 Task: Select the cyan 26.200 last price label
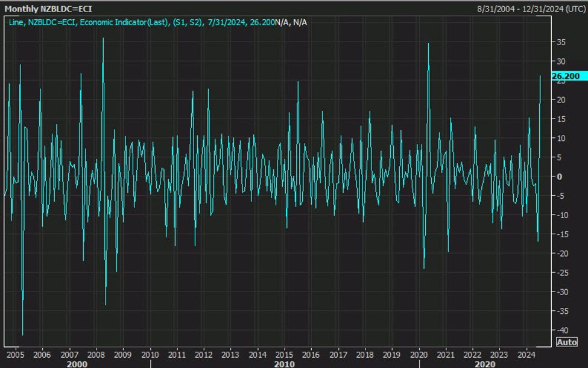(x=569, y=76)
